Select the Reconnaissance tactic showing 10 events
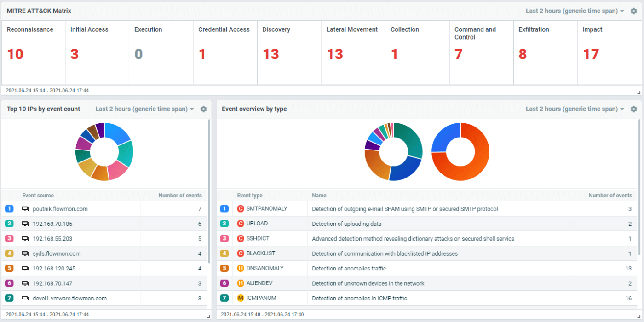Screen dimensions: 644x322 tap(32, 53)
